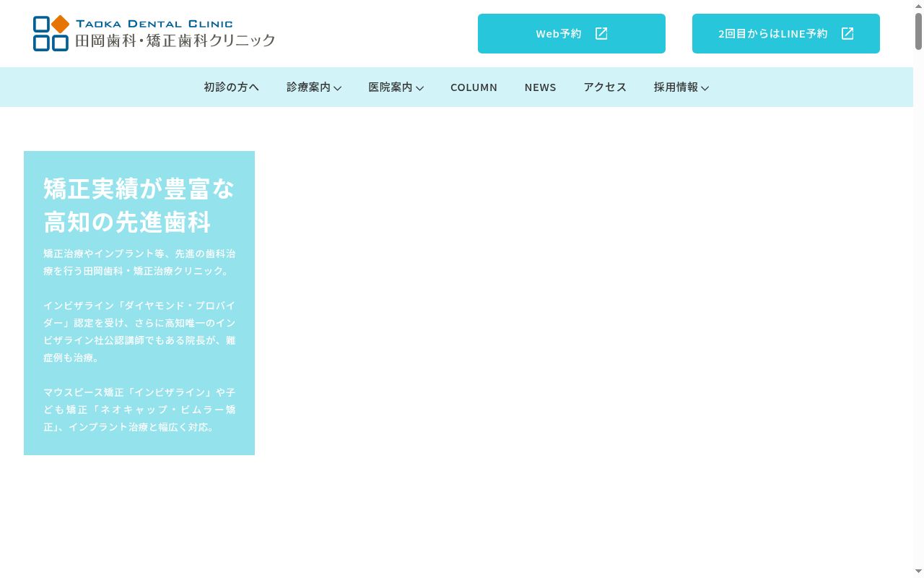Click paragraph starting マウスピース矯正
The image size is (924, 578).
139,410
